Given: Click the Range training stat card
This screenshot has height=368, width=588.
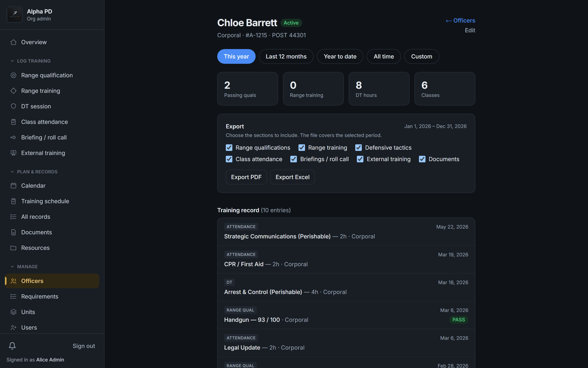Looking at the screenshot, I should coord(313,89).
